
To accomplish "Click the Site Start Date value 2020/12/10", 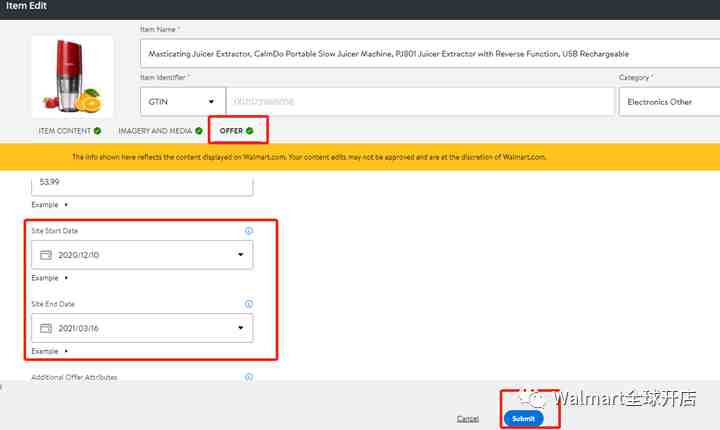I will 79,255.
